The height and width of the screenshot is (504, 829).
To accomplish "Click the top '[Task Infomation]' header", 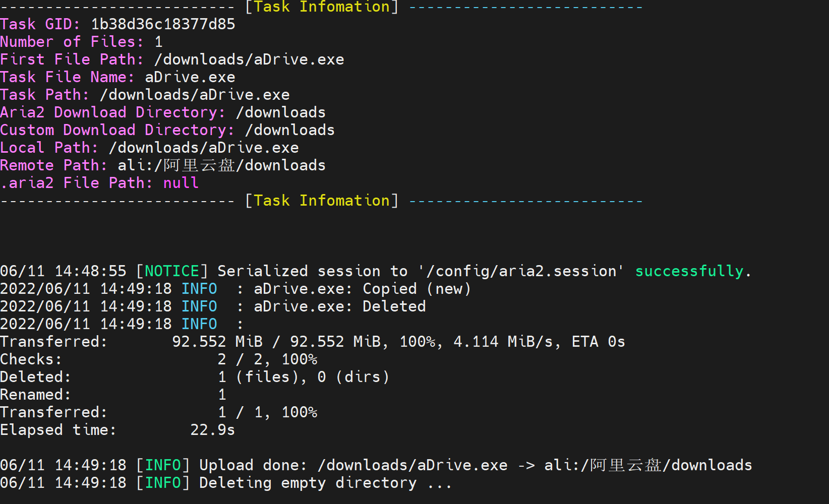I will click(x=322, y=7).
